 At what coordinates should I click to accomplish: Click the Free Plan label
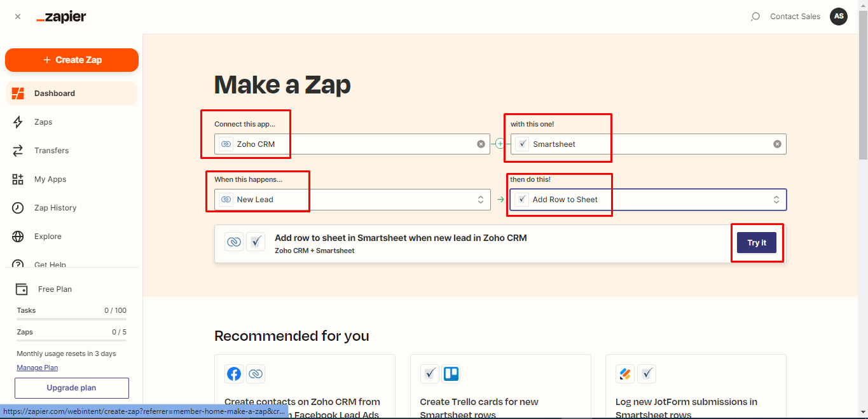55,289
